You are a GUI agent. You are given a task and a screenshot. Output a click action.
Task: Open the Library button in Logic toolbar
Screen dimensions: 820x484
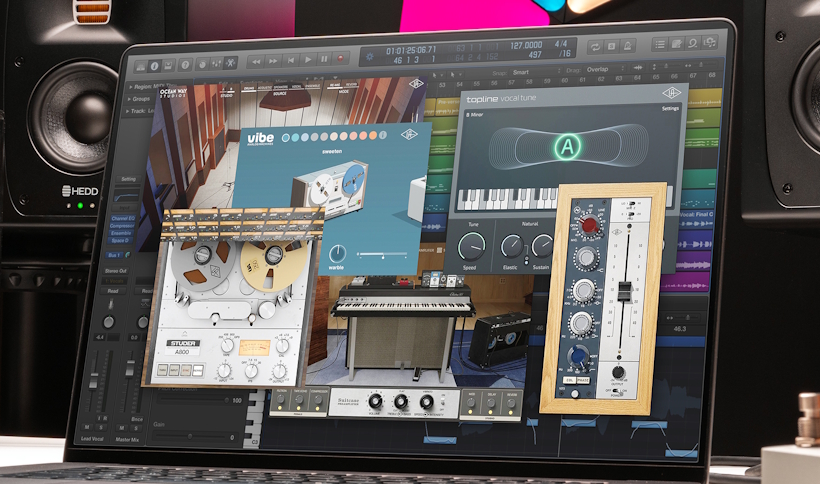coord(141,66)
